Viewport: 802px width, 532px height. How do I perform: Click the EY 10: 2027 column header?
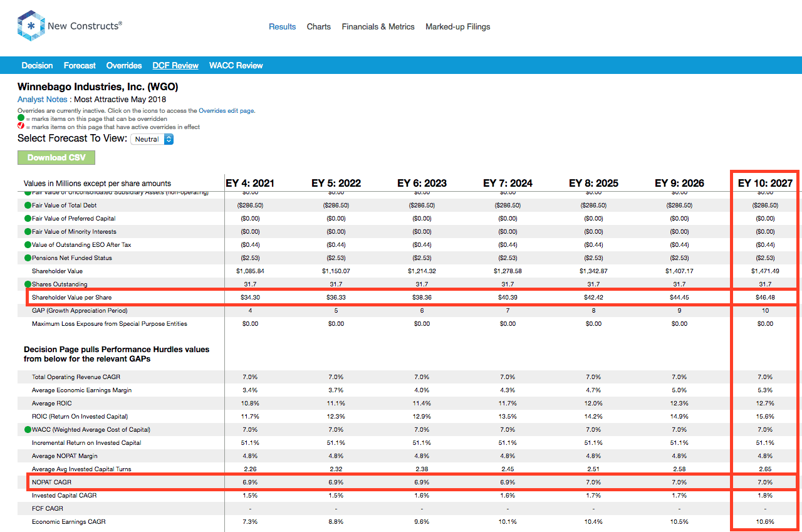(765, 183)
